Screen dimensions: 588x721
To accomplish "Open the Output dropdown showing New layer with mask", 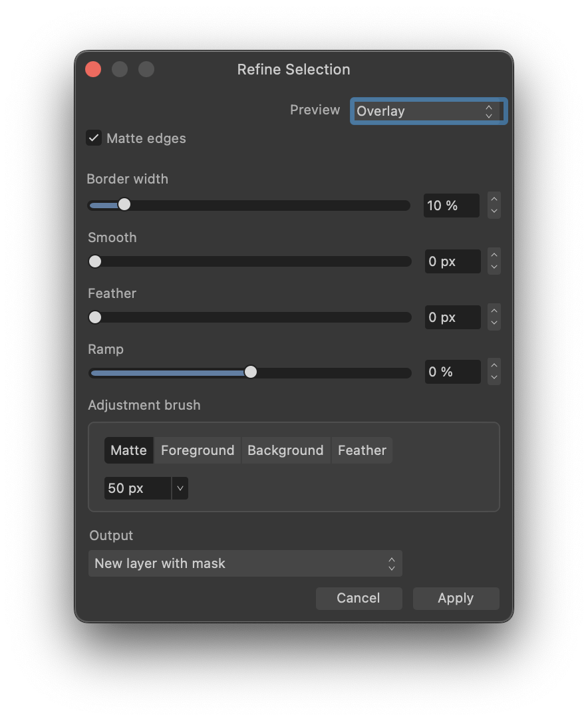I will click(245, 563).
